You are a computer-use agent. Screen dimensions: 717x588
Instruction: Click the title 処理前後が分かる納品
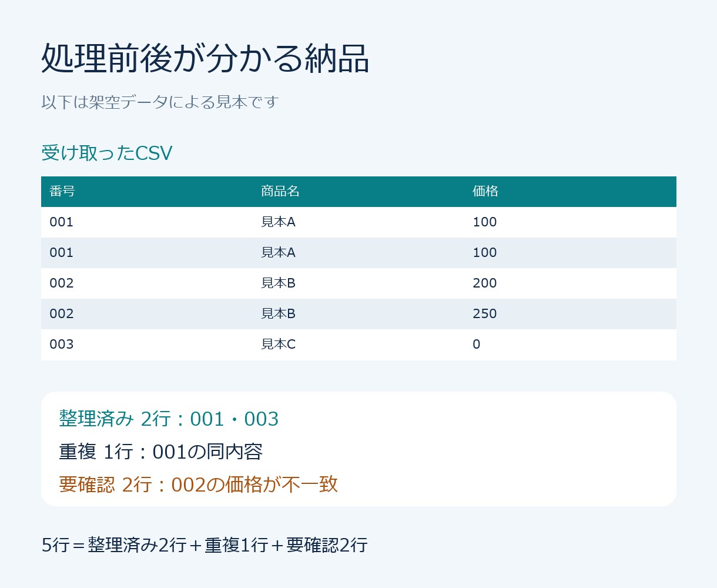[x=205, y=58]
